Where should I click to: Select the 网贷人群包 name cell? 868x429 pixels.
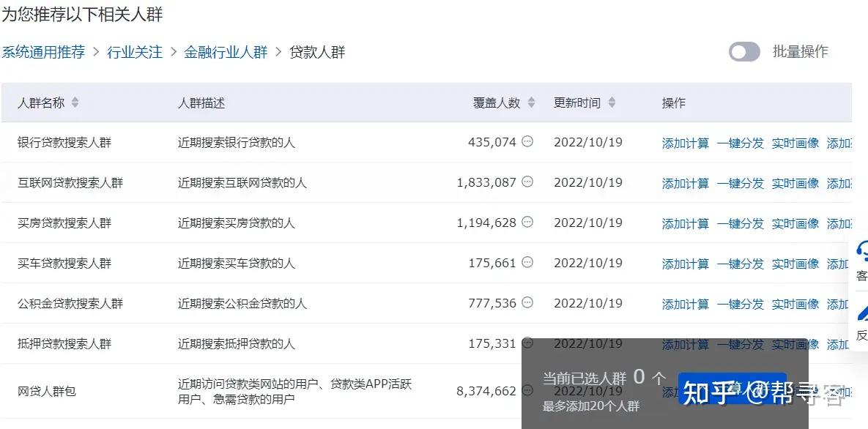click(46, 392)
